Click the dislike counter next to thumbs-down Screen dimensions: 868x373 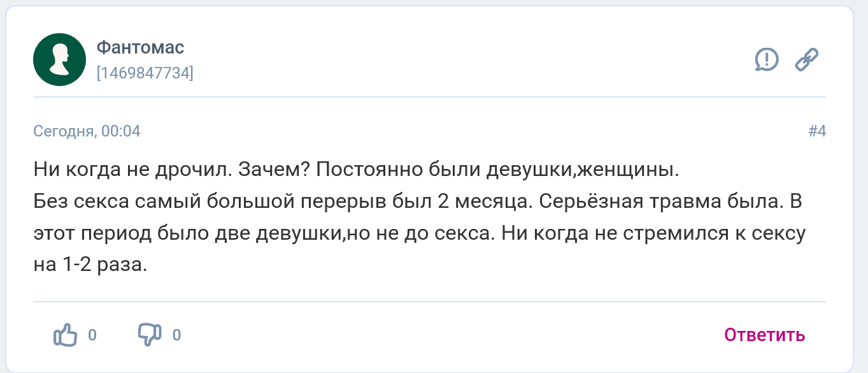point(177,335)
